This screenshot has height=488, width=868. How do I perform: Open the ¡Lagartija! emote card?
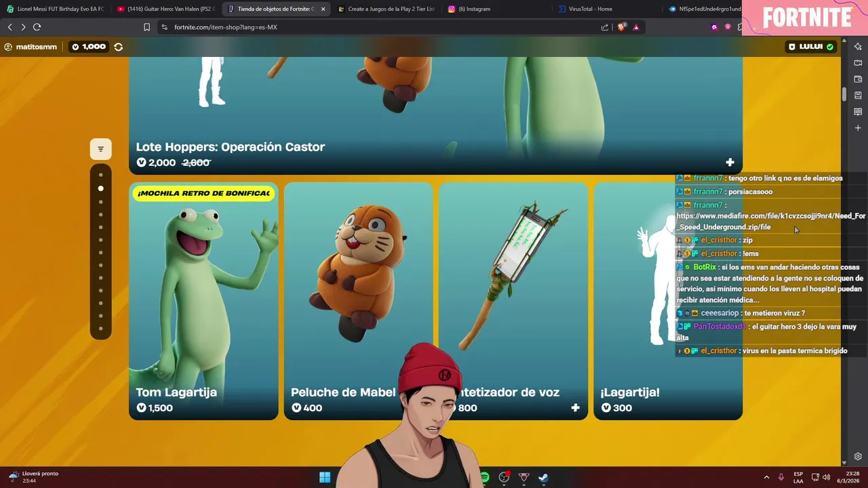click(668, 301)
